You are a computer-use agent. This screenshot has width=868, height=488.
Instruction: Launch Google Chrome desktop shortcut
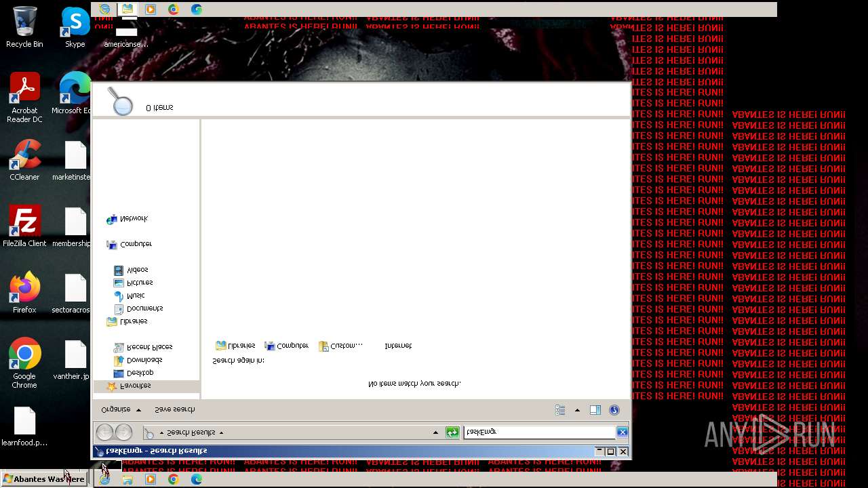24,363
